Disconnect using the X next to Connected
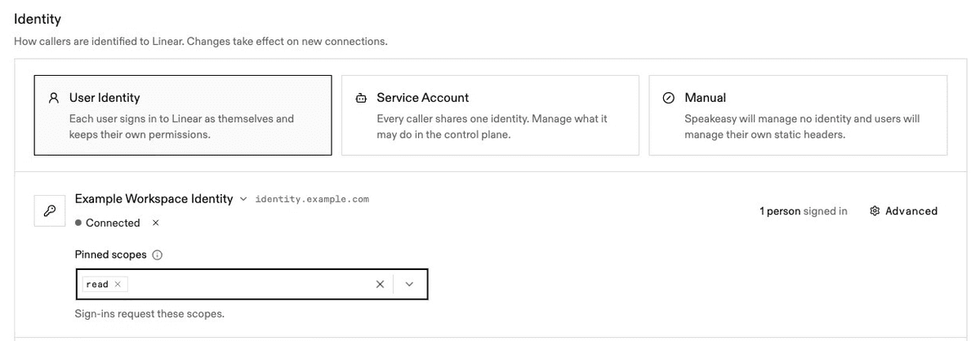Image resolution: width=980 pixels, height=341 pixels. [156, 223]
